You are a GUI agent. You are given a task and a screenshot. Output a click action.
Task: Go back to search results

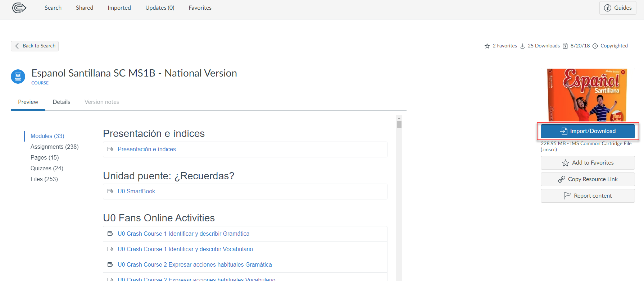coord(35,46)
